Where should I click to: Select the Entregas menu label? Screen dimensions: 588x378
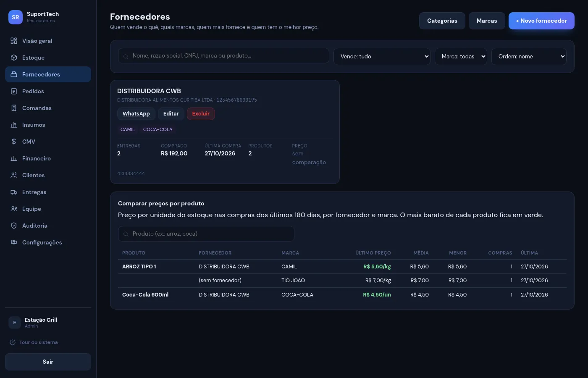pyautogui.click(x=34, y=192)
